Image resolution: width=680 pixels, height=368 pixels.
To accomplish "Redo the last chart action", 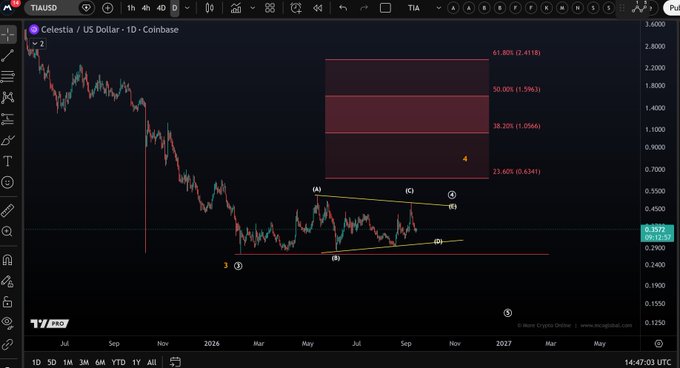I will click(363, 8).
